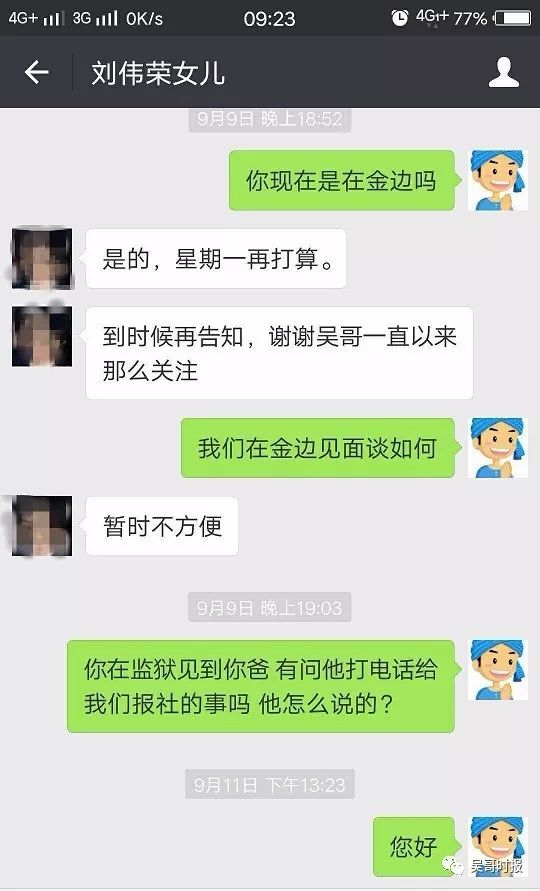Select the message 你现在是在金边吗
The width and height of the screenshot is (540, 891).
[342, 181]
